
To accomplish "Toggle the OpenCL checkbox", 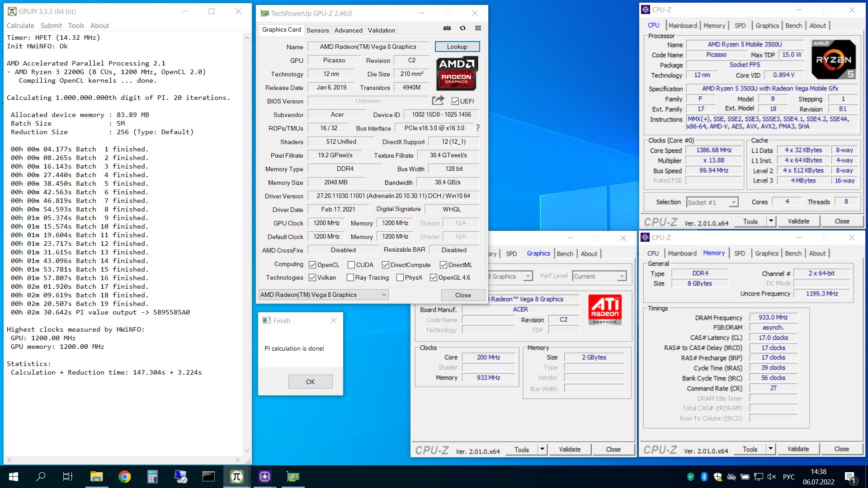I will pyautogui.click(x=312, y=265).
